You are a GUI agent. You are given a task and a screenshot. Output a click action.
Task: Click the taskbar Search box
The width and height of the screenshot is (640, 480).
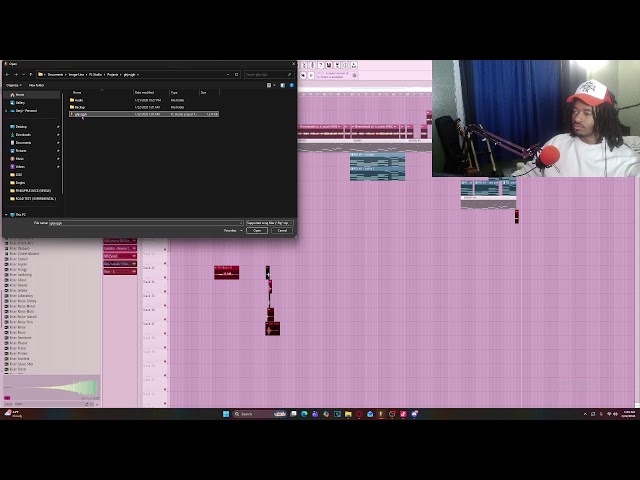pos(260,414)
